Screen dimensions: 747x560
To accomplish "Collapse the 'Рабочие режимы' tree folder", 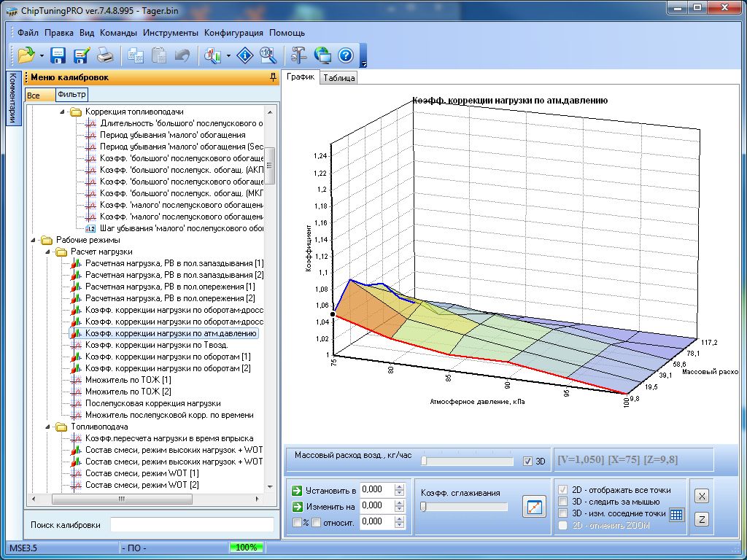I will click(x=34, y=240).
